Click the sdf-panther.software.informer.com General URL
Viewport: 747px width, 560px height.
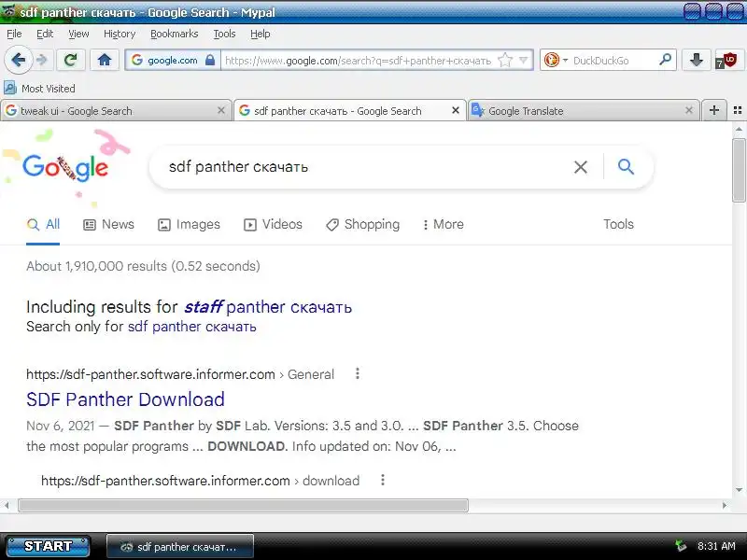pos(180,374)
